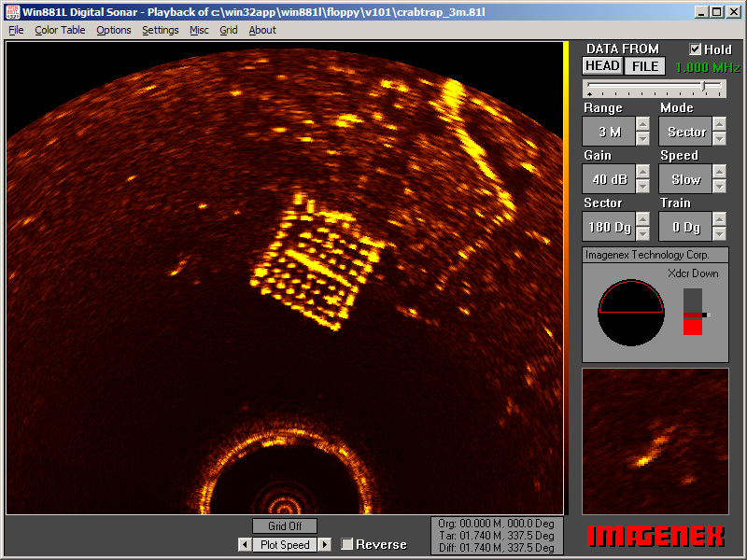Select the FILE data source button
Image resolution: width=747 pixels, height=560 pixels.
coord(643,65)
